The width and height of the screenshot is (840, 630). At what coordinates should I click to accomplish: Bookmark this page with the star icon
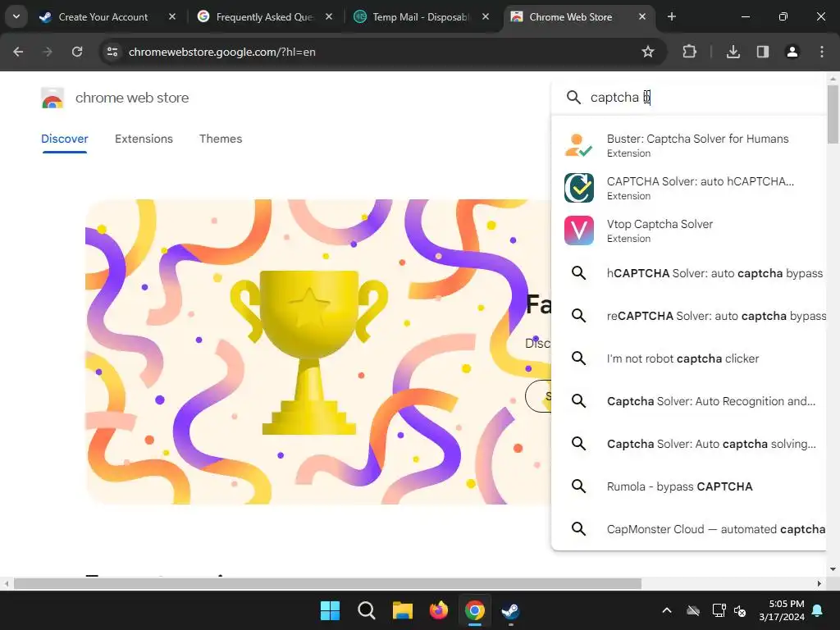[x=648, y=52]
